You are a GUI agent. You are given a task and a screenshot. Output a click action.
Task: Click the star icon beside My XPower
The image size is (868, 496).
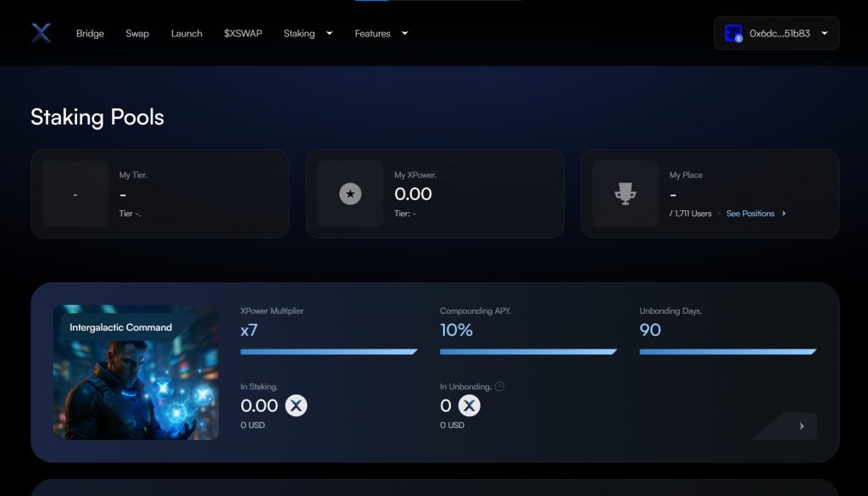[351, 194]
